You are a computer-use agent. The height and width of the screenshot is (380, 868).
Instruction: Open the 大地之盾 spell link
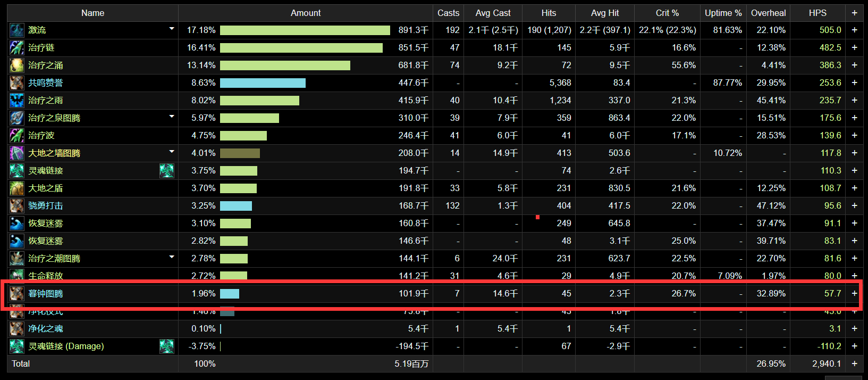coord(46,188)
